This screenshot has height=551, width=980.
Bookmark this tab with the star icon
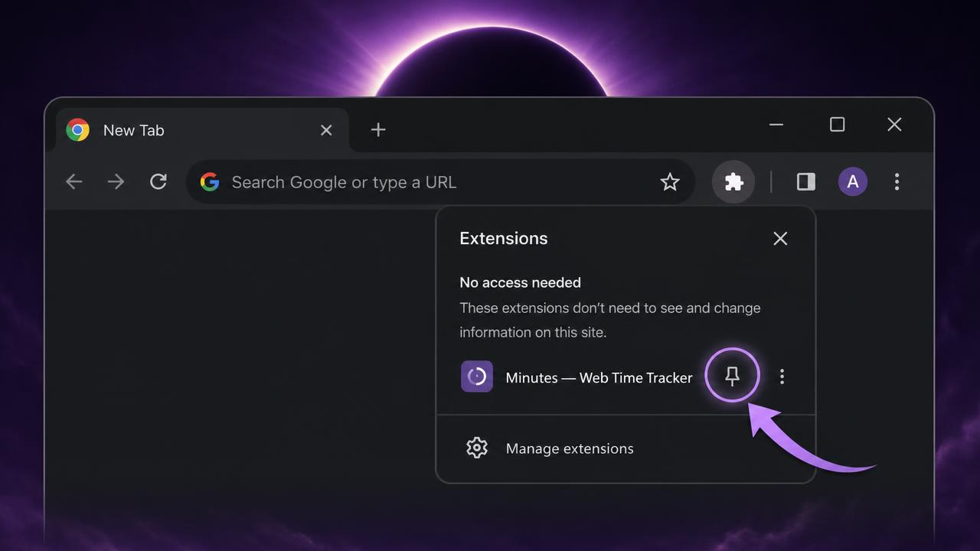[x=670, y=182]
